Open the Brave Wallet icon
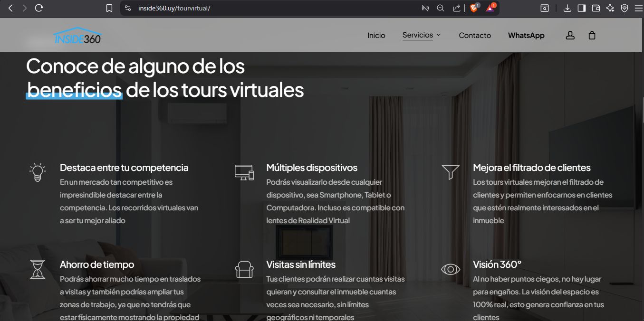The width and height of the screenshot is (644, 321). [596, 8]
